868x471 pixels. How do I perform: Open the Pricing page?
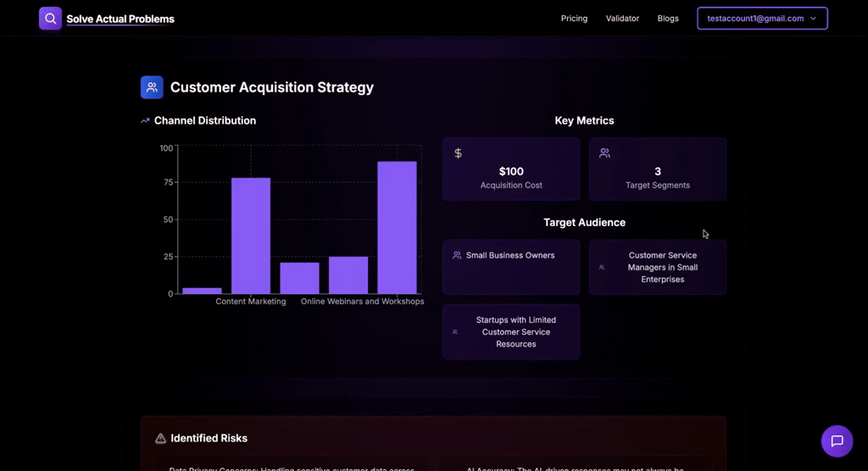574,19
